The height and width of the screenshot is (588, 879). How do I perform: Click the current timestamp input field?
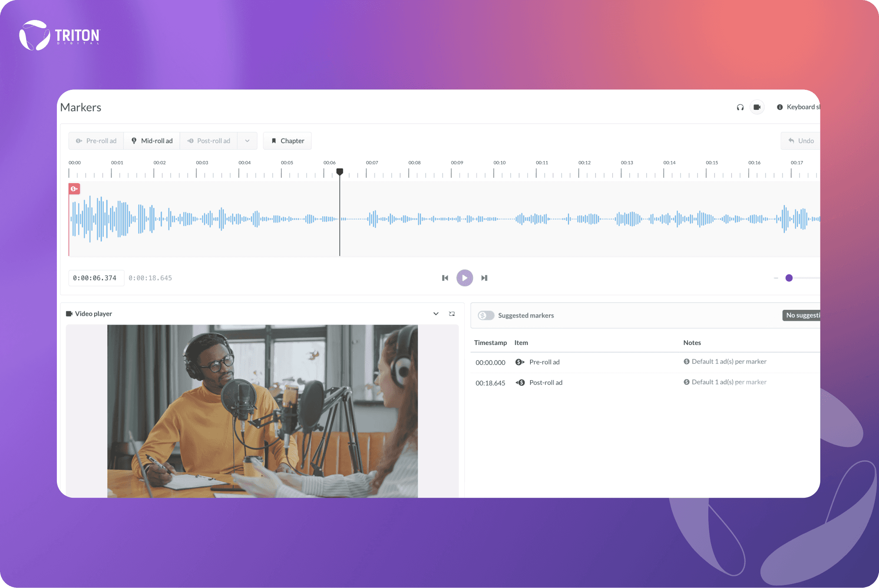pyautogui.click(x=96, y=278)
